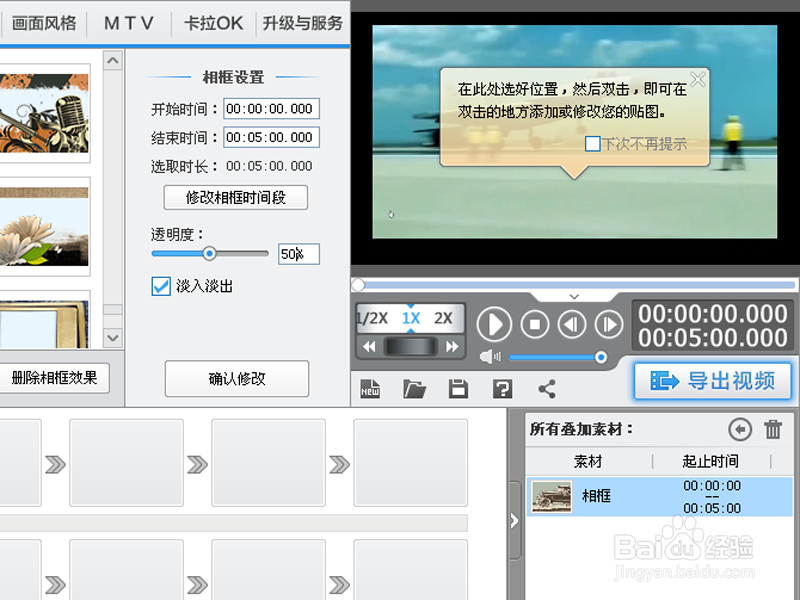800x600 pixels.
Task: Open a project with the folder icon
Action: [x=414, y=389]
